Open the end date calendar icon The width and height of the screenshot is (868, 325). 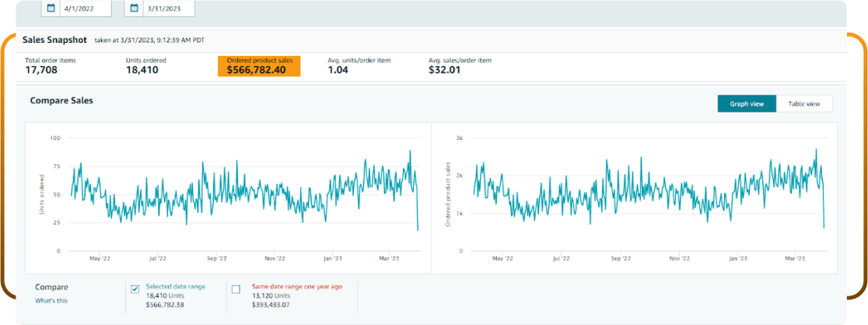134,9
